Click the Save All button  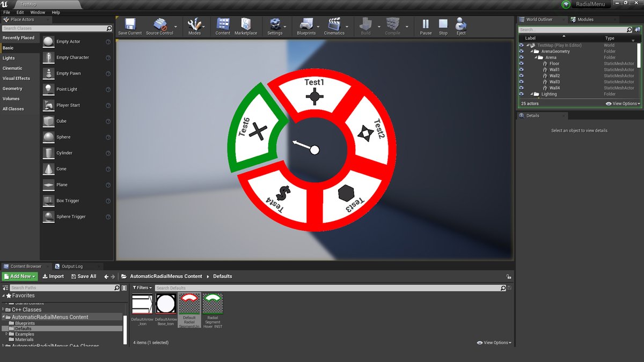tap(84, 276)
